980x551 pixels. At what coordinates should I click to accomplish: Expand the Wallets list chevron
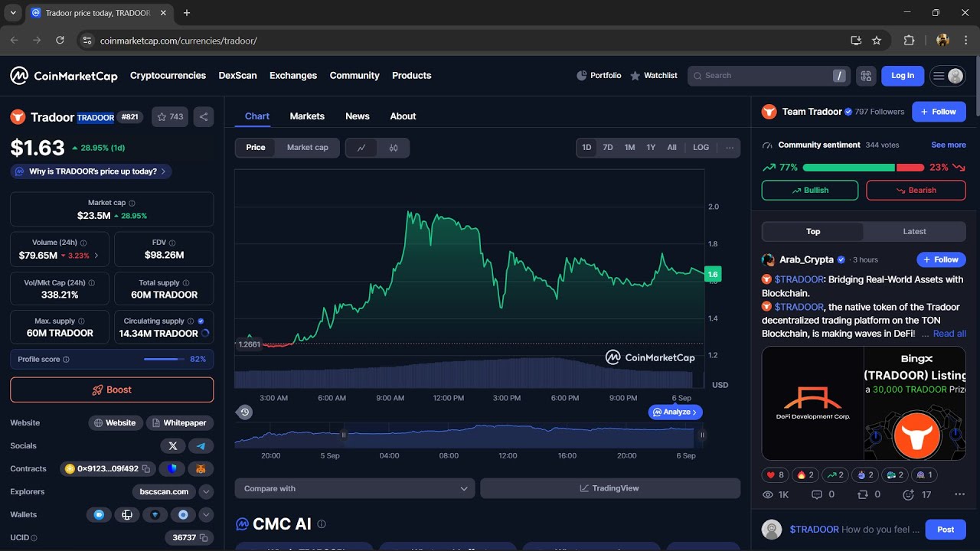206,514
